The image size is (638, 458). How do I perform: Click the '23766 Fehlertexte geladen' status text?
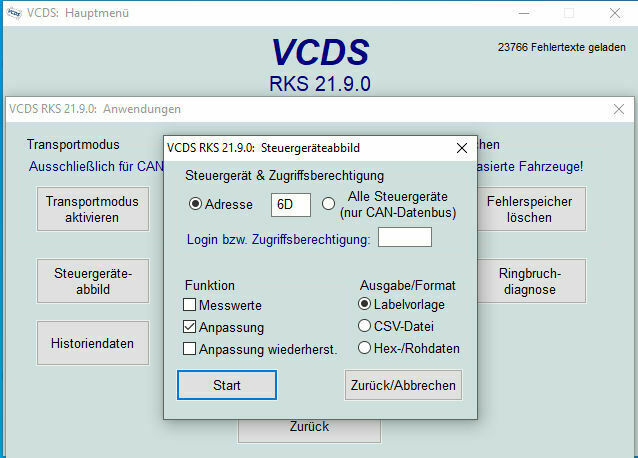pyautogui.click(x=562, y=47)
